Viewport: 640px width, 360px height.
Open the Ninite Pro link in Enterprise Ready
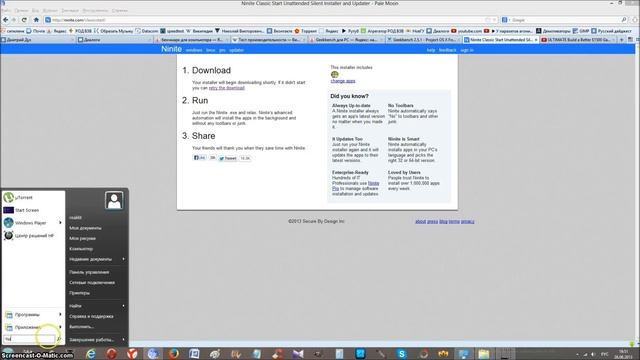point(373,183)
